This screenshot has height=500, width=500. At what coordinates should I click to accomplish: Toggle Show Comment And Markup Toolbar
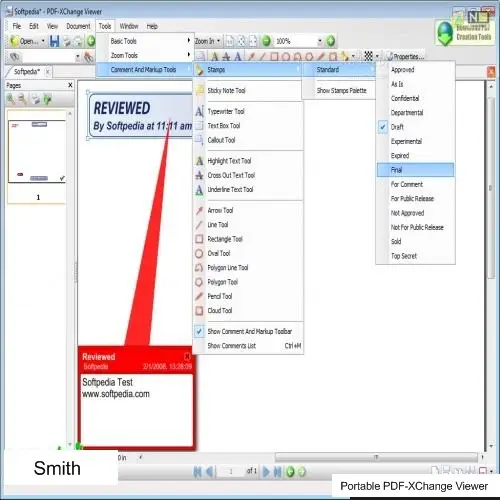click(248, 331)
